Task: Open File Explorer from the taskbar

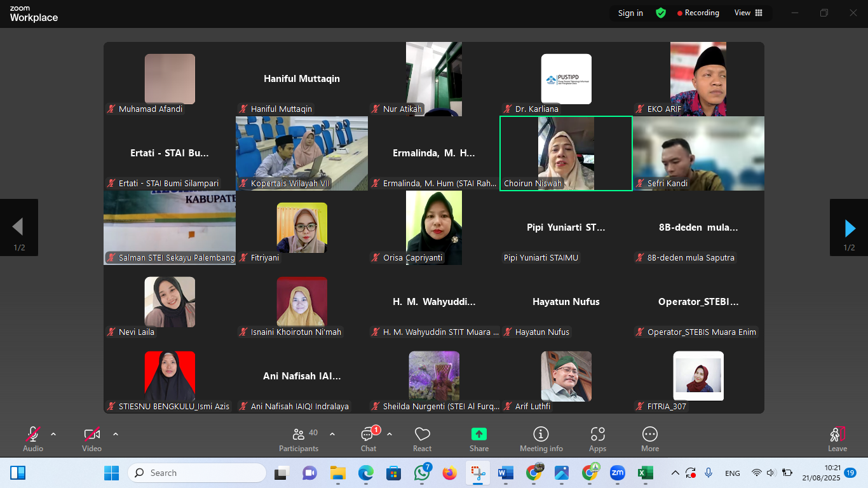Action: coord(337,473)
